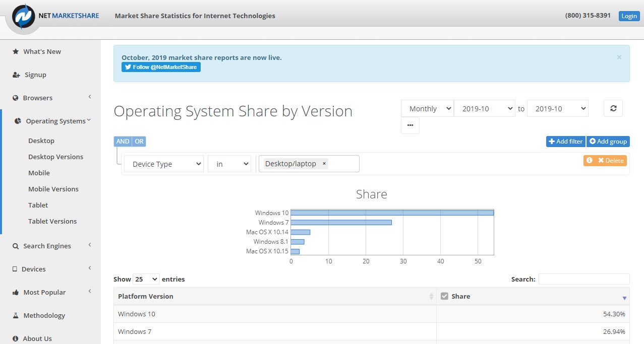Click the info icon beside About Us
The height and width of the screenshot is (344, 644).
point(16,338)
